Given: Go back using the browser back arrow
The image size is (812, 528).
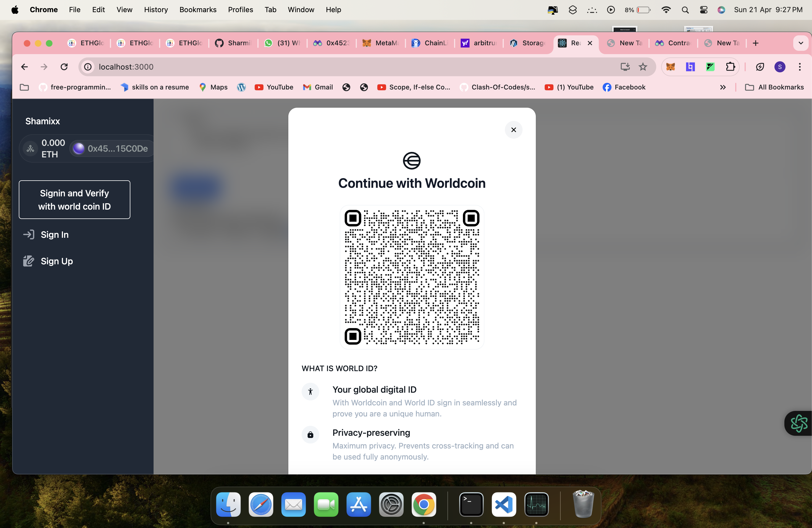Looking at the screenshot, I should coord(24,67).
